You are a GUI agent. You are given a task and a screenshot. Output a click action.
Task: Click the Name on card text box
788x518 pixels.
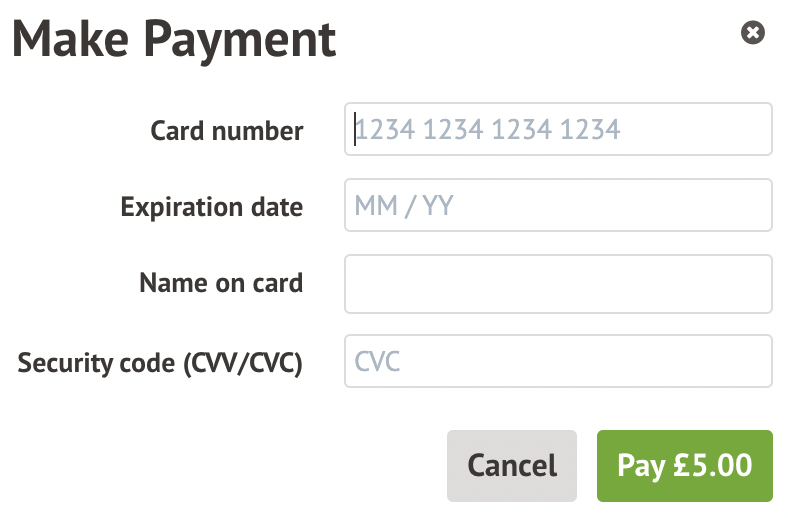coord(558,284)
